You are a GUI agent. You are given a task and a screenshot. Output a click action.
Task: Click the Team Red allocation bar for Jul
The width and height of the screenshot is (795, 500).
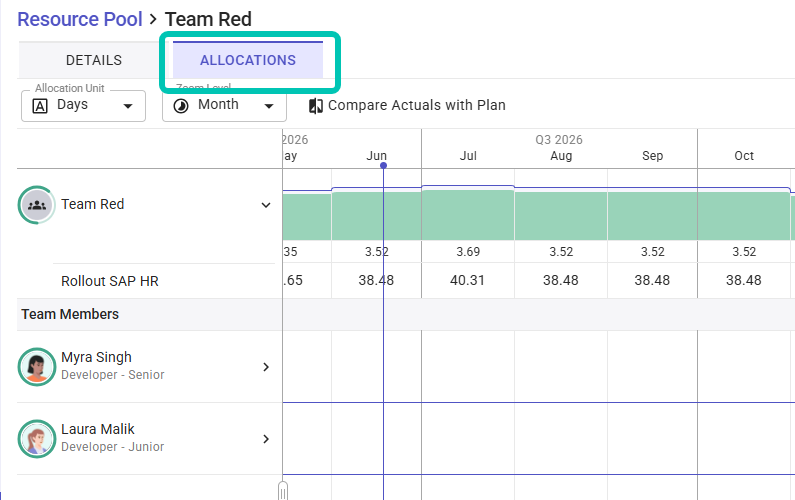[x=468, y=215]
